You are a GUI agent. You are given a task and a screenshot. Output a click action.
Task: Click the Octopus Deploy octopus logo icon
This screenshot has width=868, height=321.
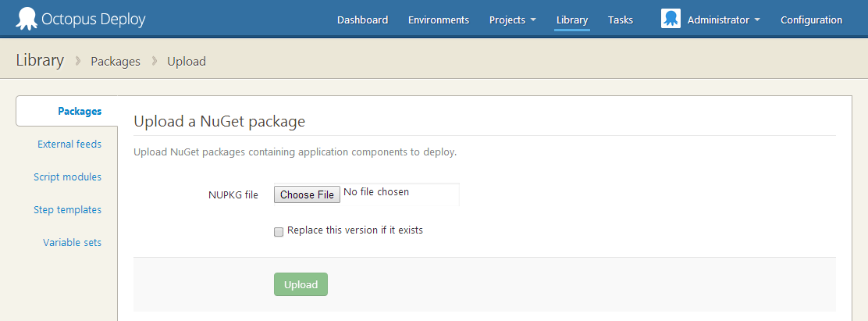(26, 20)
